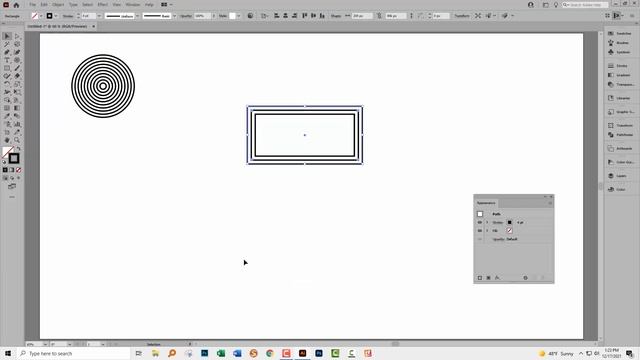Click the shape width input field
This screenshot has width=640, height=360.
pyautogui.click(x=362, y=16)
